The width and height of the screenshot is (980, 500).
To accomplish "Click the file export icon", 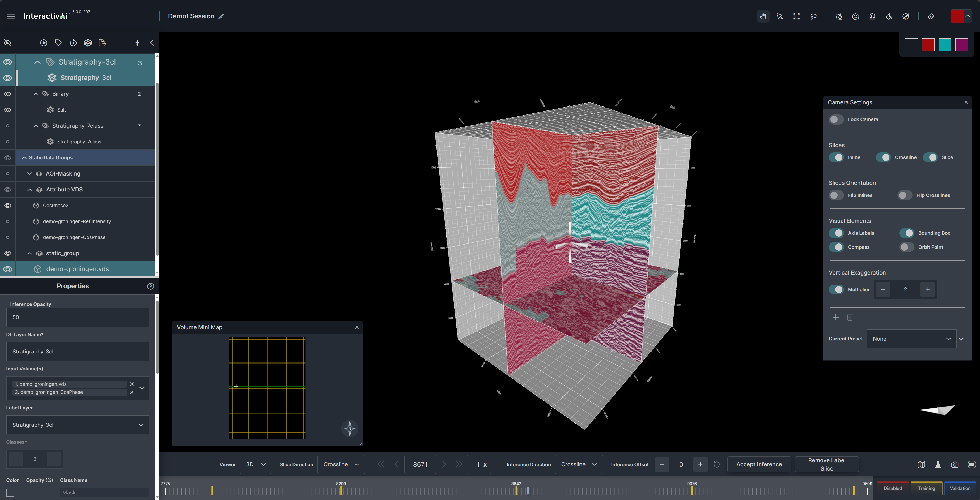I will coord(102,42).
